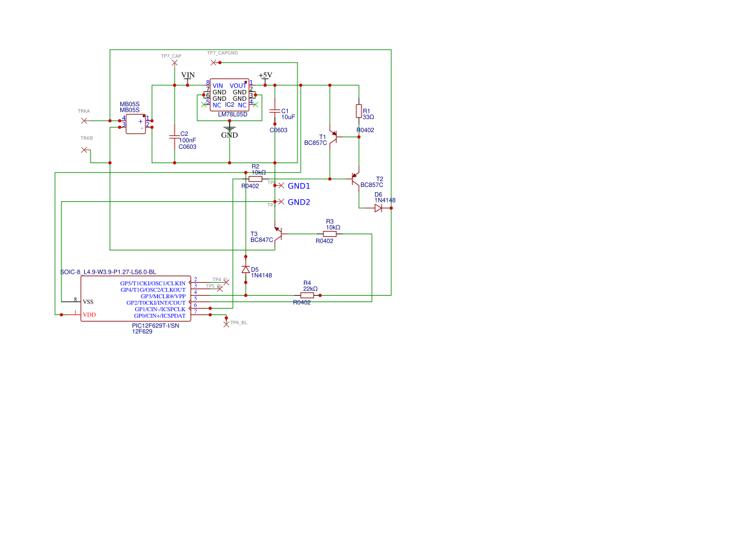Image resolution: width=756 pixels, height=535 pixels.
Task: Select the TP5_RL test point cross
Action: [220, 289]
